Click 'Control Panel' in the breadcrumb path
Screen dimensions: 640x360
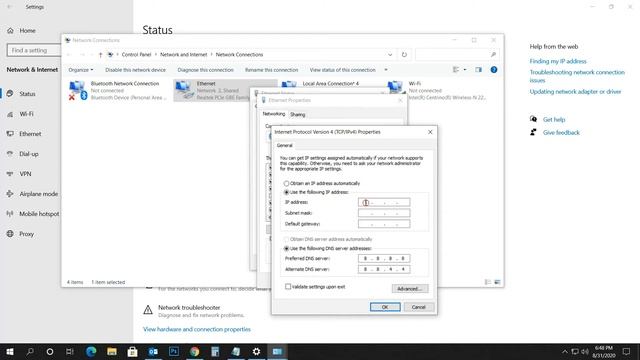[136, 54]
